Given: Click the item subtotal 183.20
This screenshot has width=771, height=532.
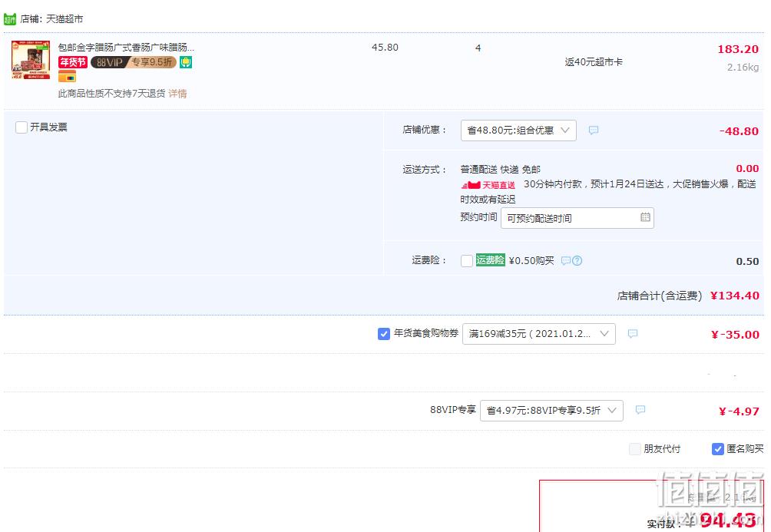Looking at the screenshot, I should pos(738,49).
